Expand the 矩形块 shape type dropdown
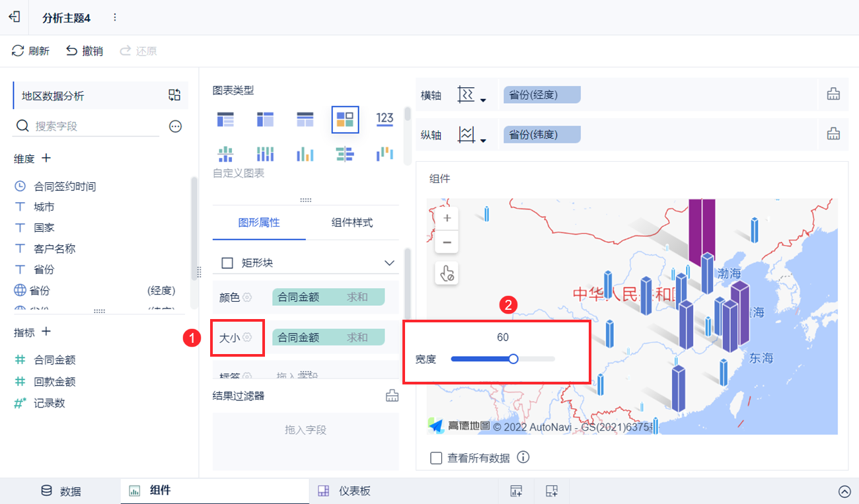859x504 pixels. point(389,263)
